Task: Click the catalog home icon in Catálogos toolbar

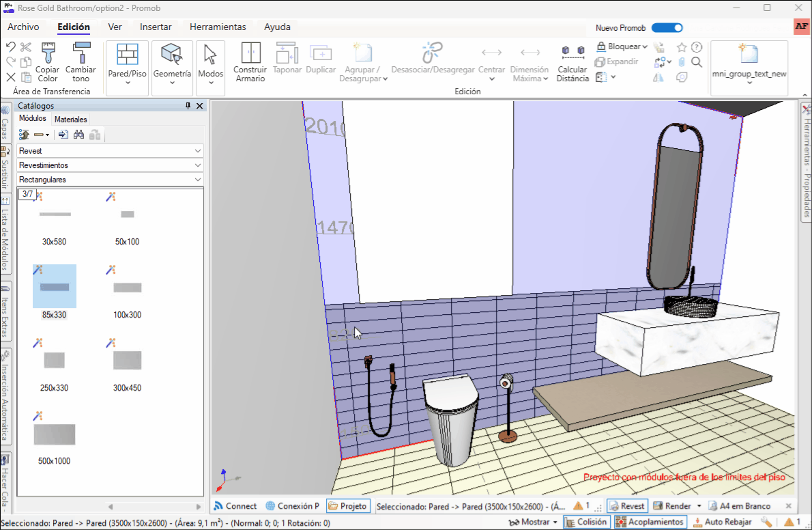Action: pyautogui.click(x=24, y=135)
